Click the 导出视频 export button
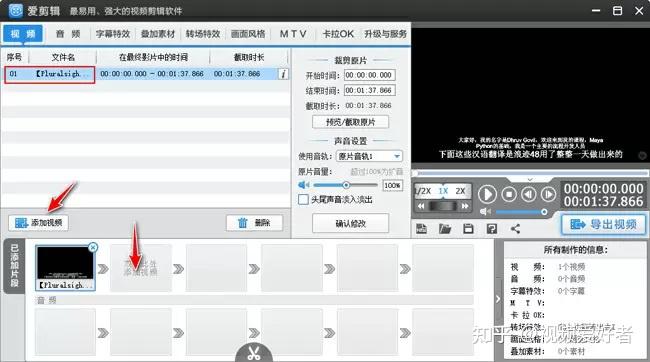The image size is (650, 362). pos(603,224)
